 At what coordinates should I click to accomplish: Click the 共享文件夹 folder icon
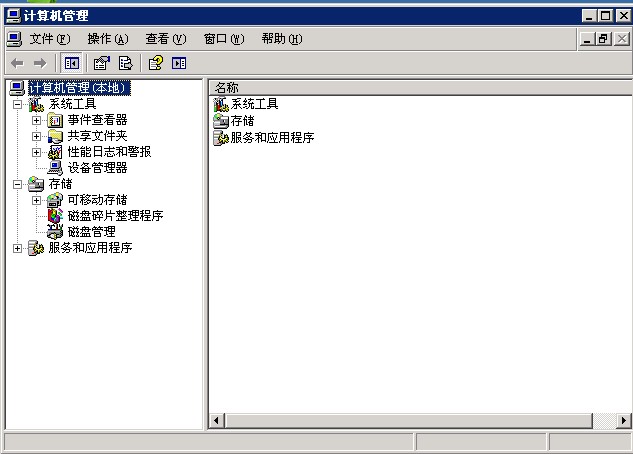tap(55, 136)
